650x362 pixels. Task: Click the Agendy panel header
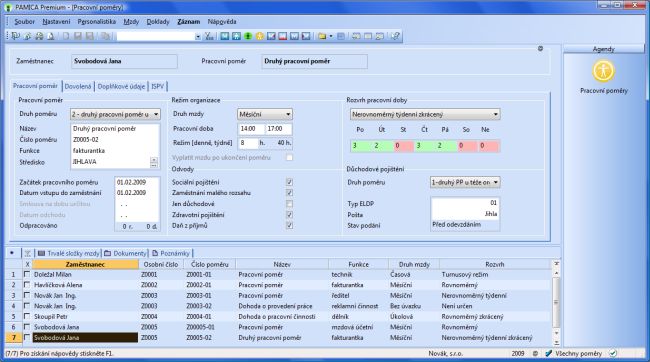point(603,49)
